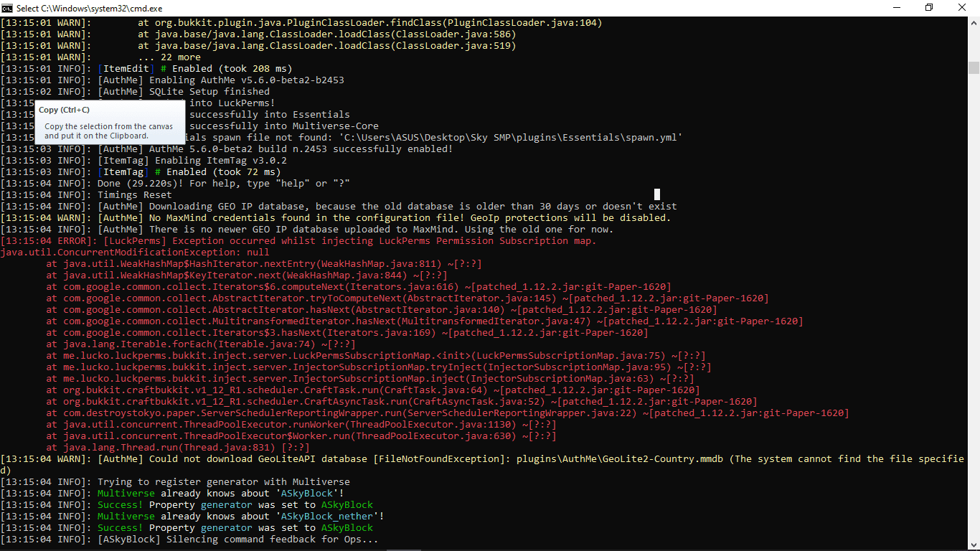Restore down the cmd.exe window

pyautogui.click(x=929, y=8)
